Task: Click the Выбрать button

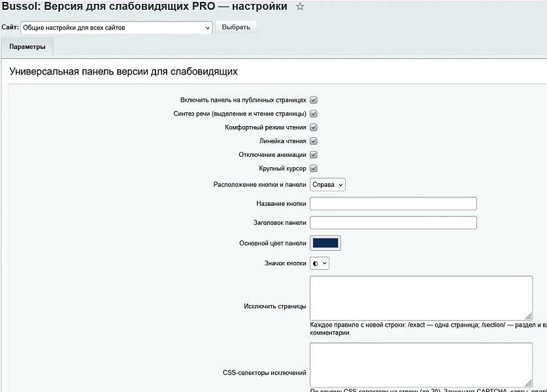Action: pos(236,27)
